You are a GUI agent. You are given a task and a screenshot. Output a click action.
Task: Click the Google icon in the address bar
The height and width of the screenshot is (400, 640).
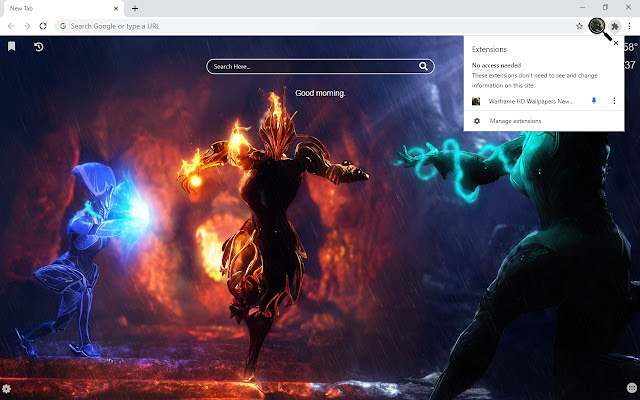coord(63,26)
